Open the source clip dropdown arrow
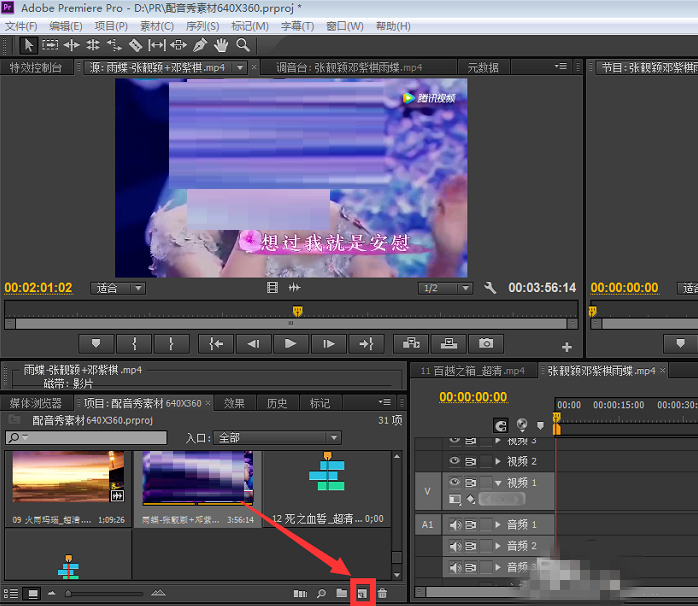 point(240,68)
